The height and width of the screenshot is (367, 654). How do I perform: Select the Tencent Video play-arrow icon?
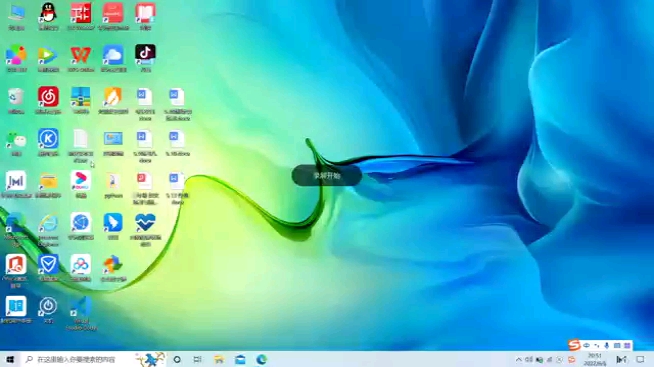coord(48,58)
